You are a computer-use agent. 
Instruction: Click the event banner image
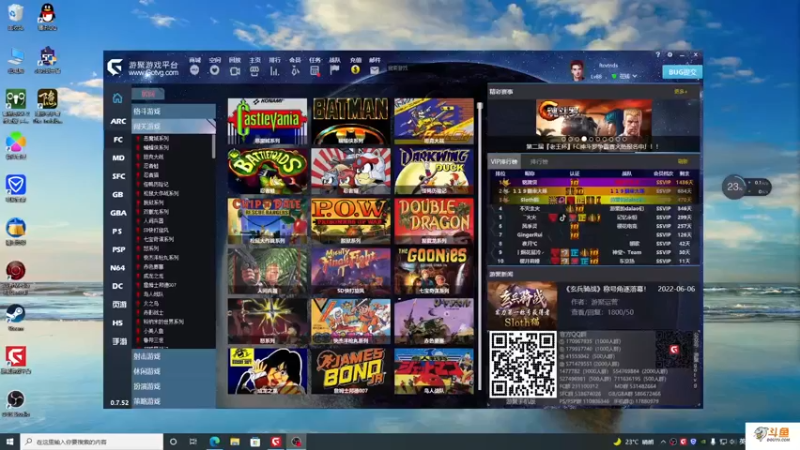593,121
